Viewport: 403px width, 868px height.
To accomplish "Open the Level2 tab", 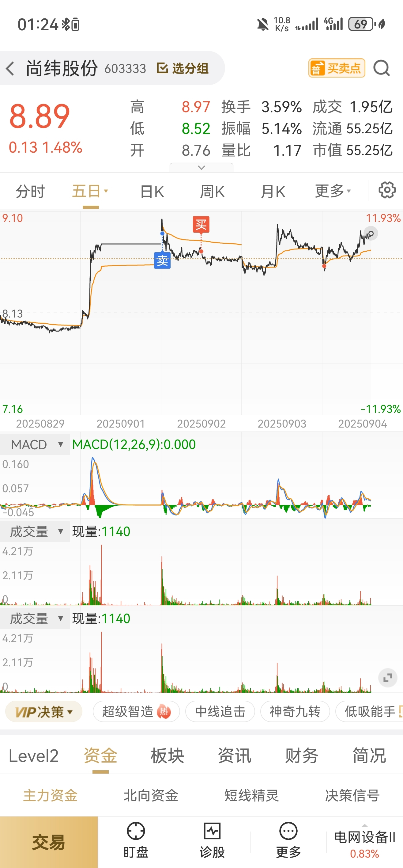I will pyautogui.click(x=33, y=756).
